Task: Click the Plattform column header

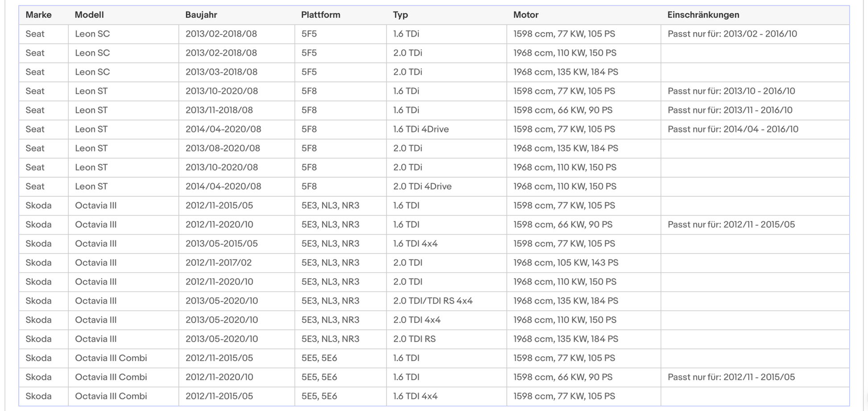Action: [320, 15]
